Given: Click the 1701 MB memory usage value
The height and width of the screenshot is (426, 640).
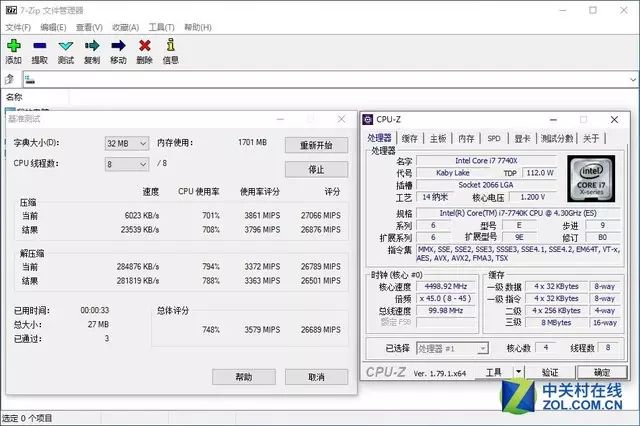Looking at the screenshot, I should pyautogui.click(x=252, y=142).
